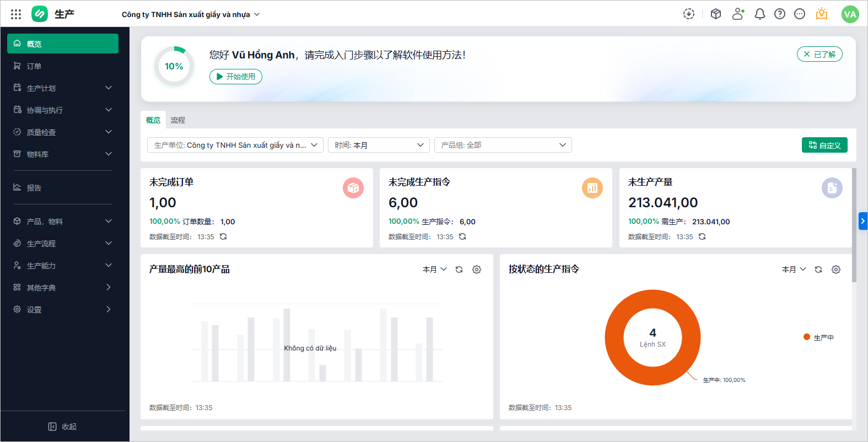
Task: Click the vertical scrollbar of the dashboard
Action: (854, 225)
